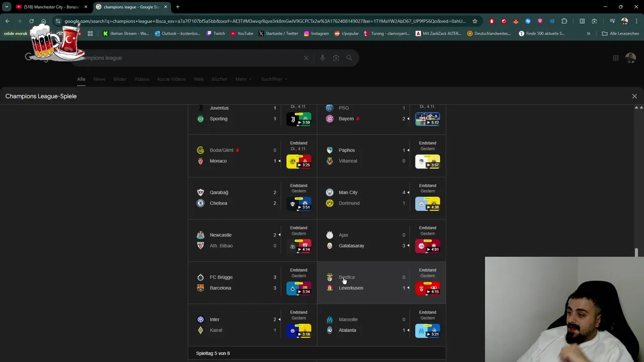Open the browser side panel icon

coord(582,21)
